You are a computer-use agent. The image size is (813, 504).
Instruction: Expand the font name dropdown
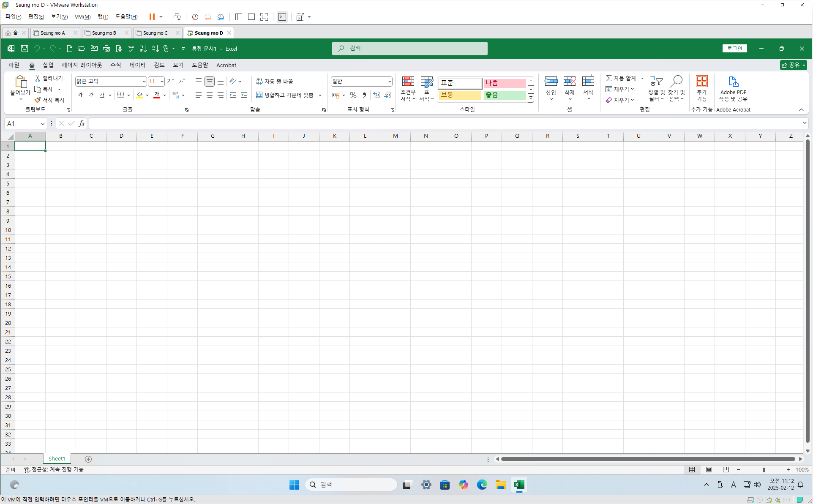click(x=144, y=82)
